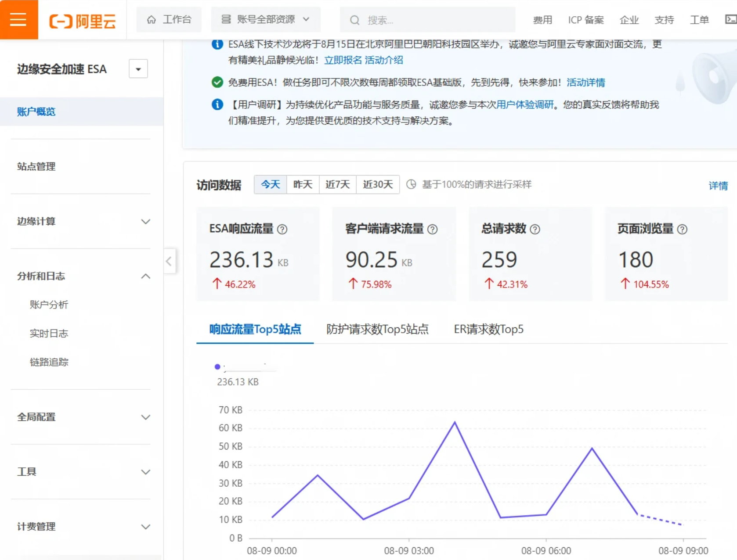
Task: Open the orange hamburger main menu
Action: (x=18, y=19)
